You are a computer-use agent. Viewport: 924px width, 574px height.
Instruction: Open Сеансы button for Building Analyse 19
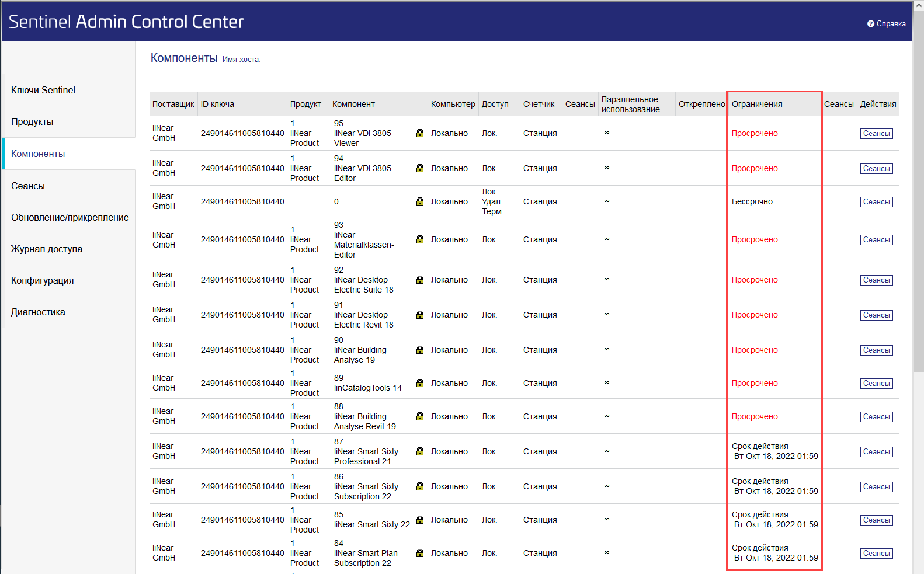click(x=876, y=350)
